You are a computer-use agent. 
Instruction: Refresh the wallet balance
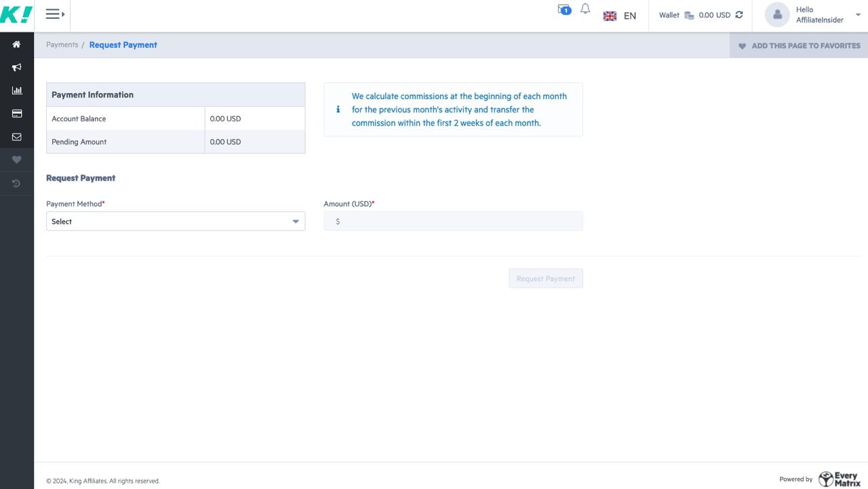(x=739, y=15)
